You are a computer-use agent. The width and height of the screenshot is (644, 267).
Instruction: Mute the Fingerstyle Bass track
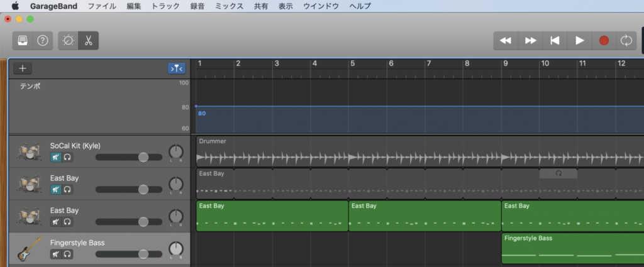[56, 254]
